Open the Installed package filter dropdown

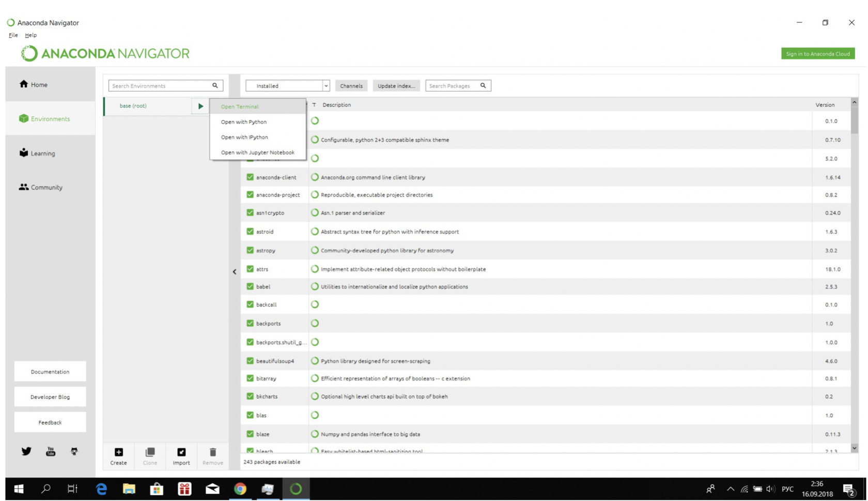point(288,86)
